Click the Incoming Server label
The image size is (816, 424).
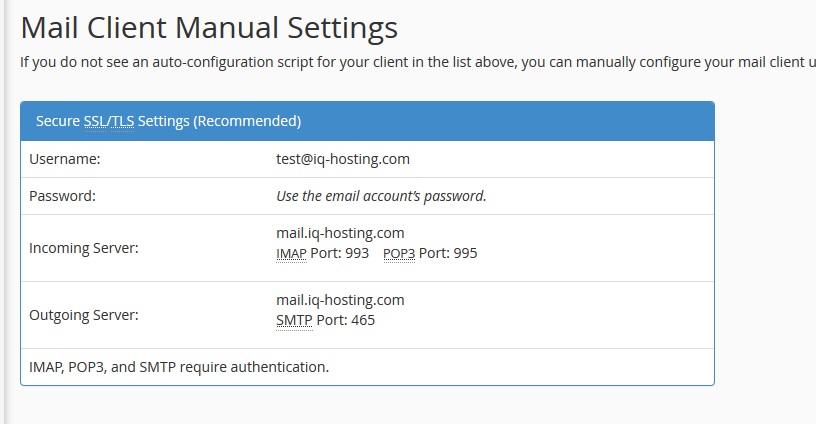point(84,248)
